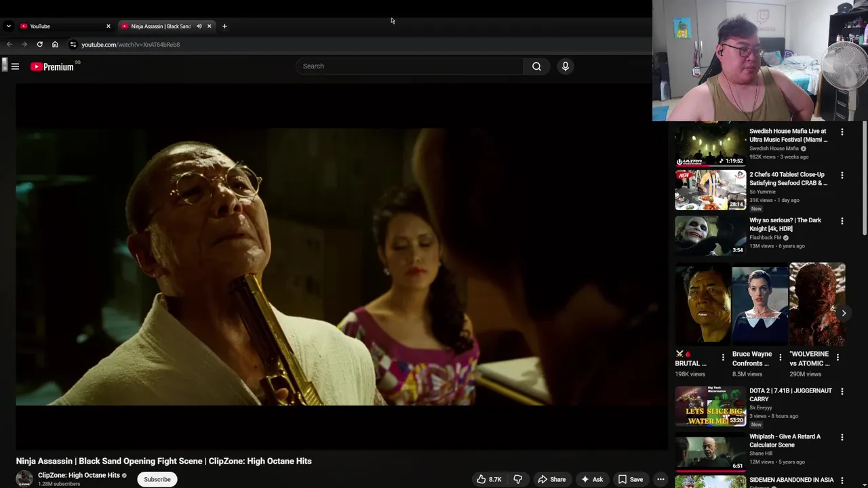The width and height of the screenshot is (868, 488).
Task: Open options for Swedish House Mafia video
Action: click(x=842, y=132)
